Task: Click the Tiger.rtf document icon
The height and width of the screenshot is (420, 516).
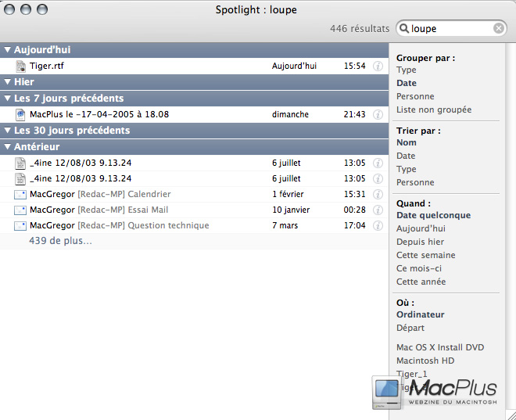Action: (x=20, y=66)
